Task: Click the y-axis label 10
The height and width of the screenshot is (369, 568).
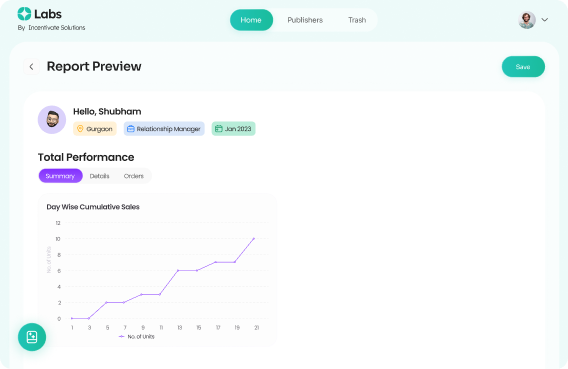Action: pos(58,239)
